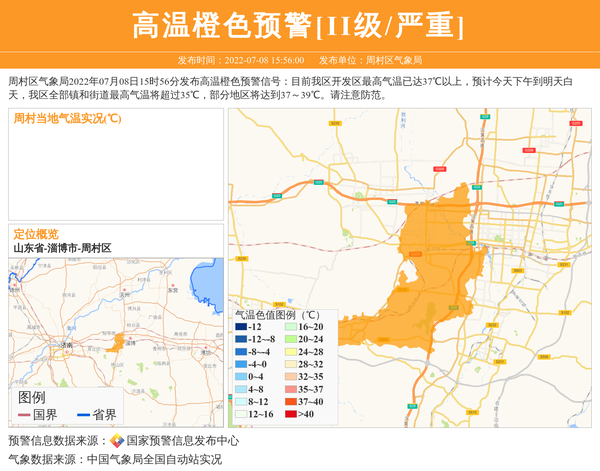Screen dimensions: 600x471
Task: Click orange highlighted area in overview mini-map
Action: point(118,343)
